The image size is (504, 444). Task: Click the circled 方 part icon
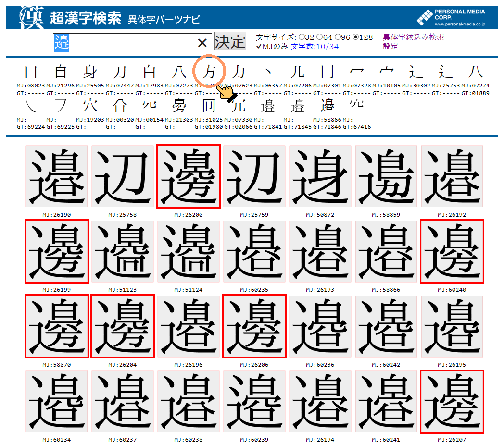(208, 71)
